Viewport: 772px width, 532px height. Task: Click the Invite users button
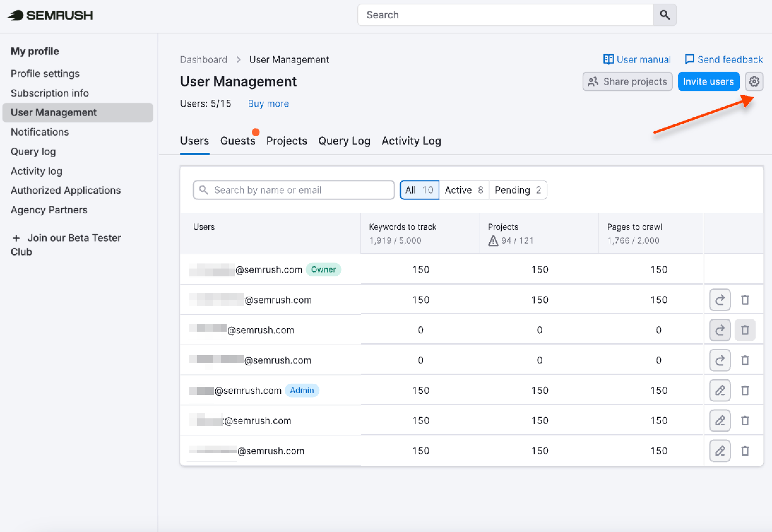[709, 81]
